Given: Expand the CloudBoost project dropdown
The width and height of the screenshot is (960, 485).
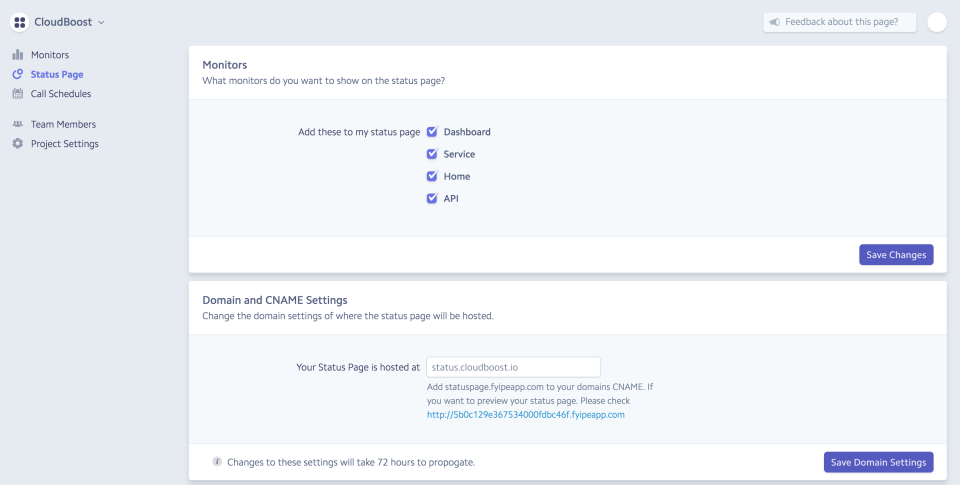Looking at the screenshot, I should pos(101,22).
